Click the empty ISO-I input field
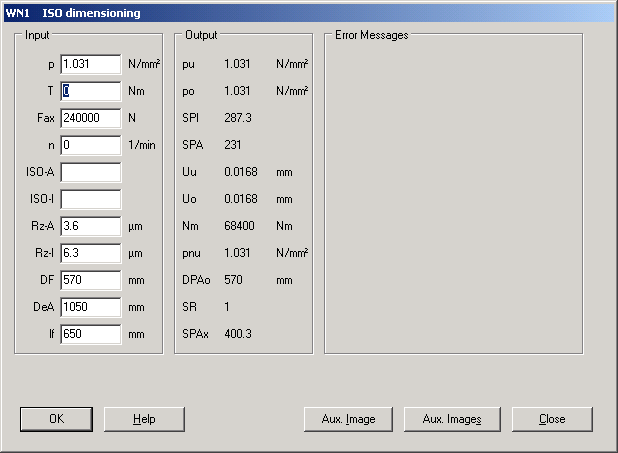618x453 pixels. tap(90, 199)
